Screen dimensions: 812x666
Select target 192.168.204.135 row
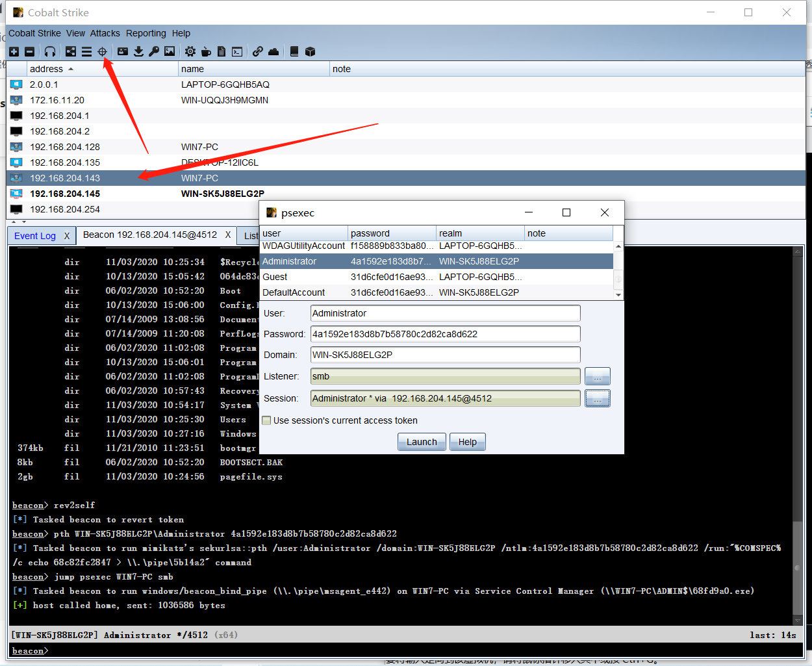406,162
